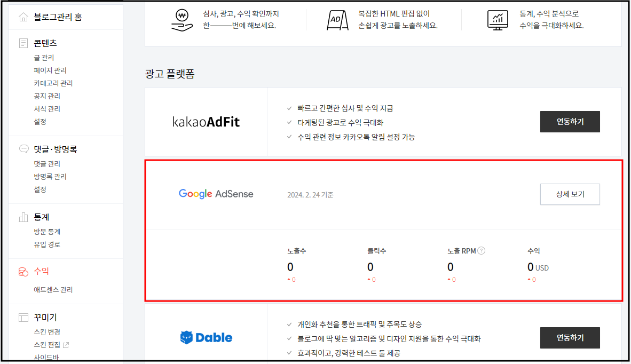Click the 수익 coins icon
The height and width of the screenshot is (364, 631).
(x=23, y=272)
